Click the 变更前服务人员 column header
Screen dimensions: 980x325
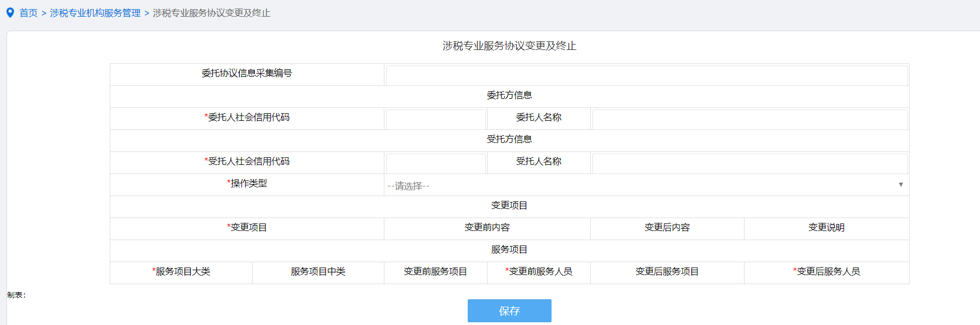(539, 272)
